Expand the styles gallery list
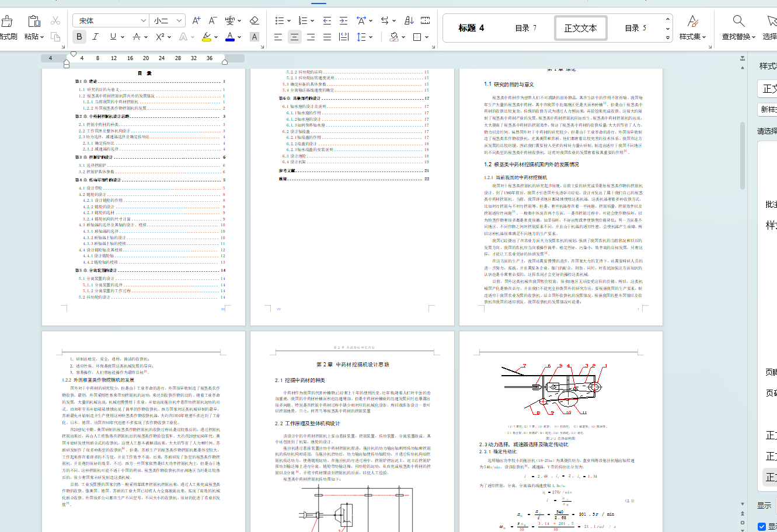Screen dimensions: 777x532 click(x=668, y=37)
